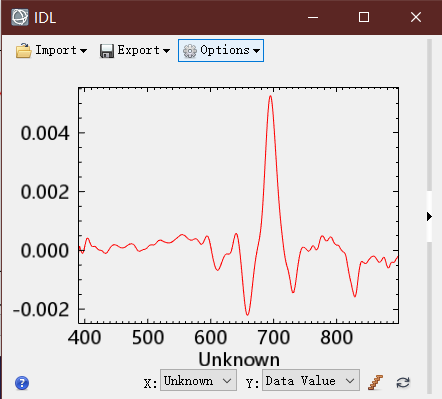Click the Options gear icon
This screenshot has width=442, height=399.
(x=190, y=51)
